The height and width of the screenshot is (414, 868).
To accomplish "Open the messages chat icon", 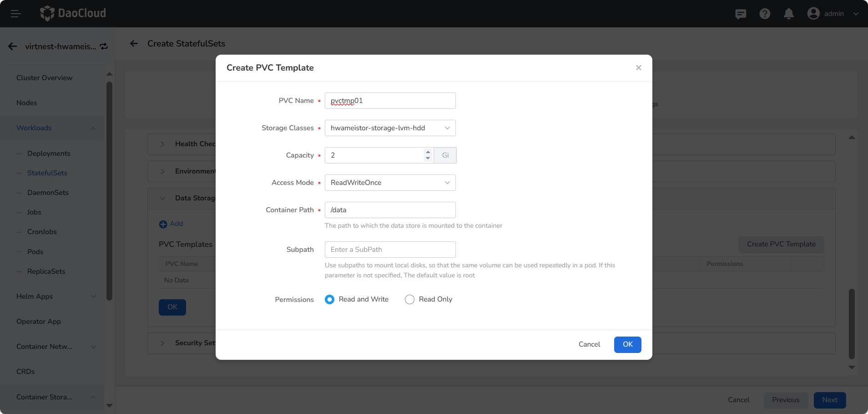I will tap(741, 14).
